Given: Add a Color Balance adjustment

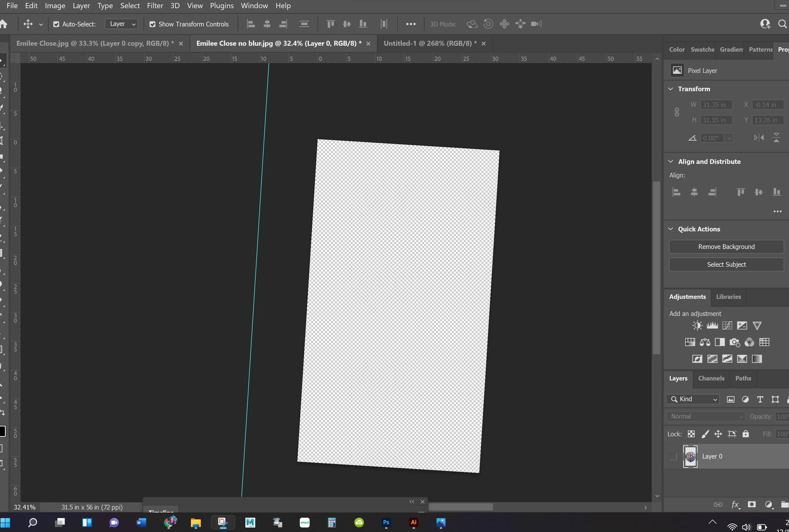Looking at the screenshot, I should tap(705, 342).
